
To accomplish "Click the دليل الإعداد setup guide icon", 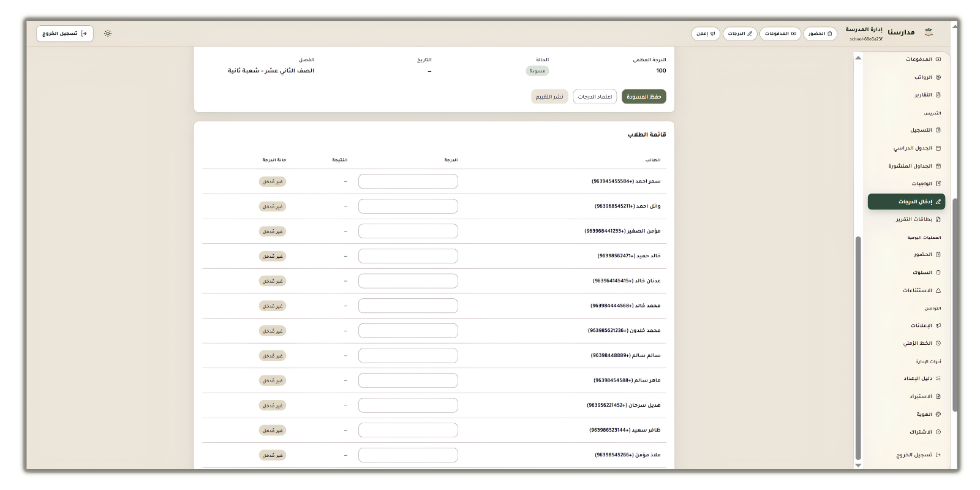I will point(938,379).
